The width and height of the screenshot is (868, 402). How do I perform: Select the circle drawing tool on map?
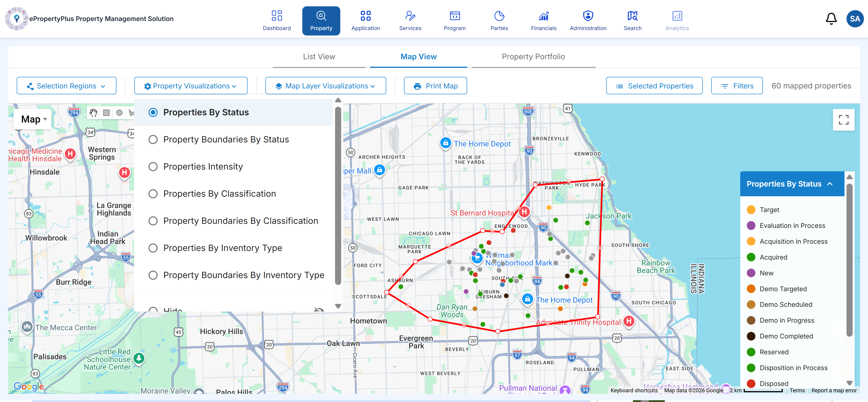(119, 113)
